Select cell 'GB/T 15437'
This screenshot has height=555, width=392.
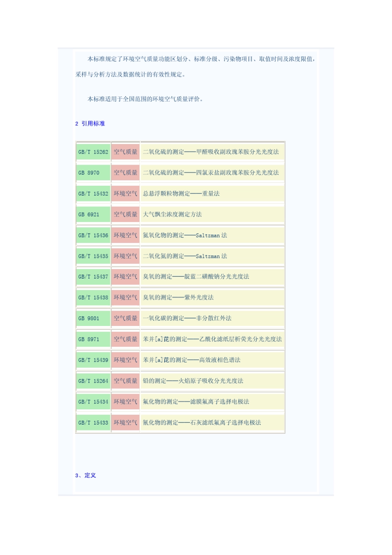(93, 277)
